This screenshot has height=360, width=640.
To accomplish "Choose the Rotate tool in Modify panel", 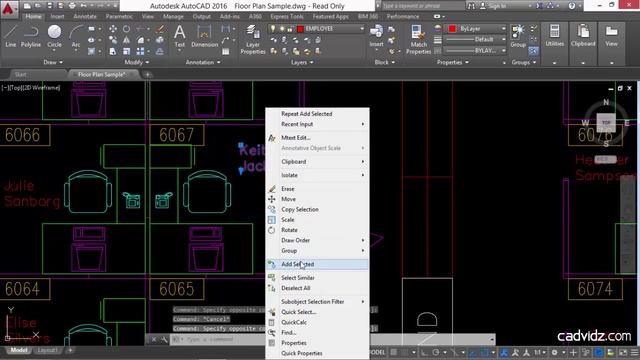I will pyautogui.click(x=127, y=29).
